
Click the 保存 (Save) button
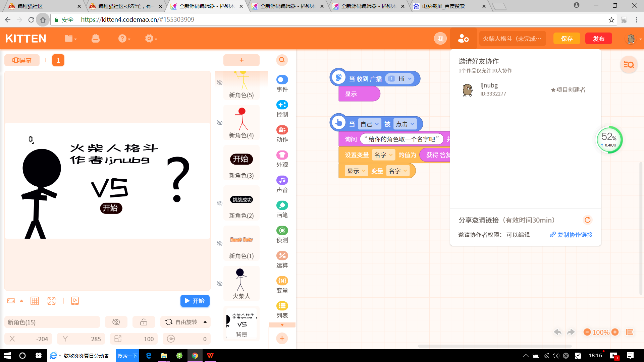567,39
